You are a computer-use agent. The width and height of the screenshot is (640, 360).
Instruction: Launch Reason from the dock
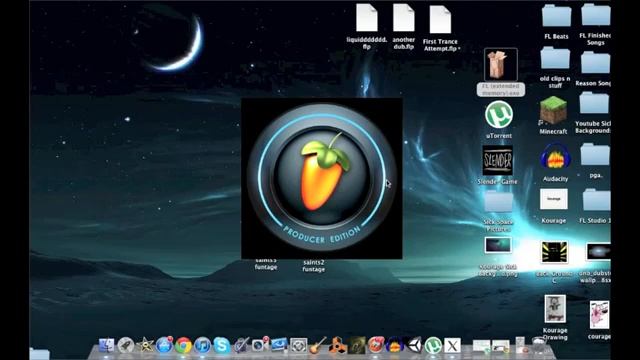coord(337,346)
